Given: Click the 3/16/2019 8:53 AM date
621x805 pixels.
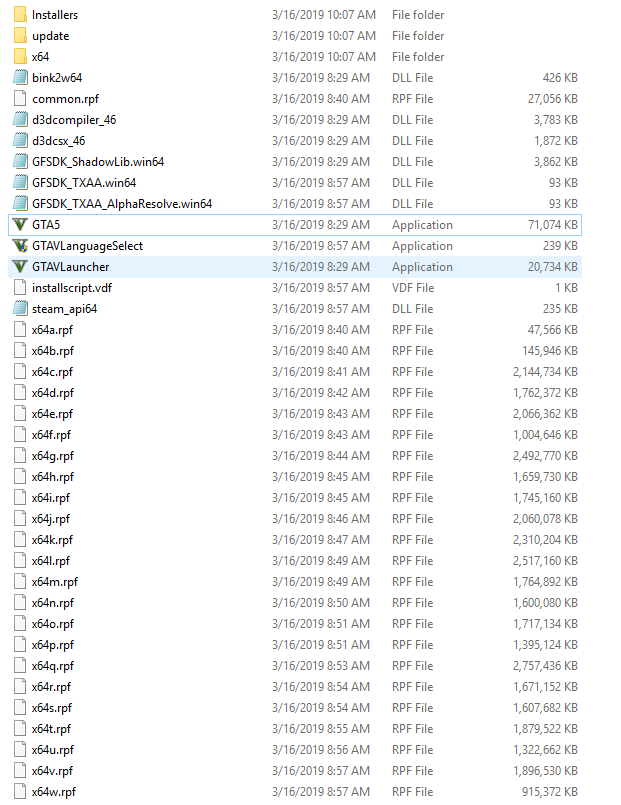Looking at the screenshot, I should tap(321, 666).
